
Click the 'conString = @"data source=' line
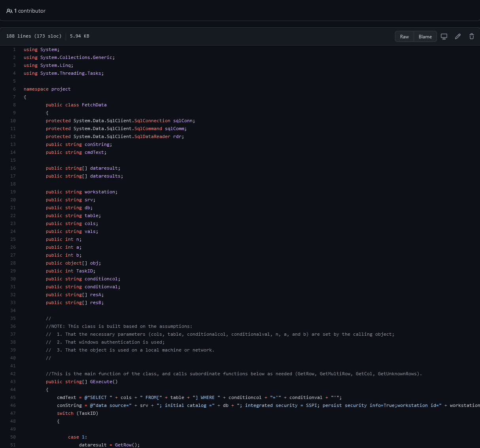pyautogui.click(x=268, y=405)
